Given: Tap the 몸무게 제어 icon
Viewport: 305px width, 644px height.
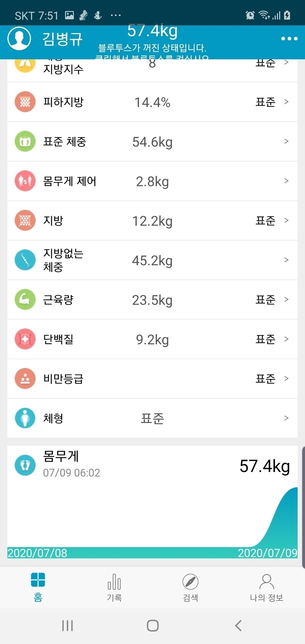Looking at the screenshot, I should 25,181.
